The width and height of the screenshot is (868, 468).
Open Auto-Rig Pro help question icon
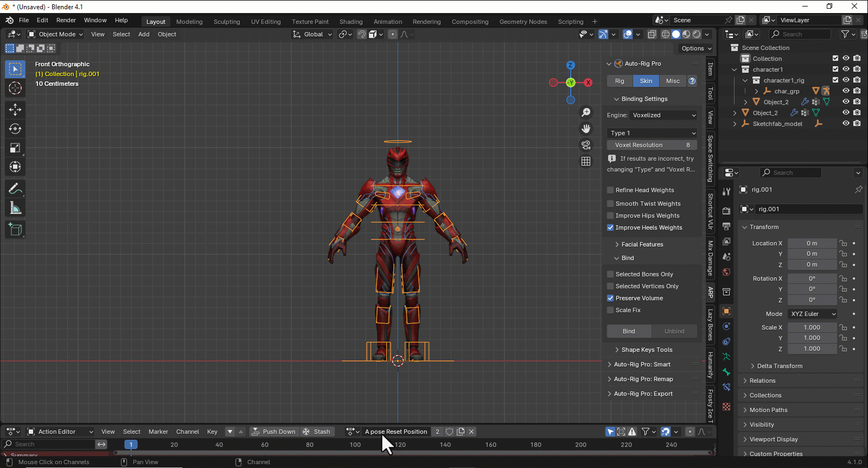(692, 81)
